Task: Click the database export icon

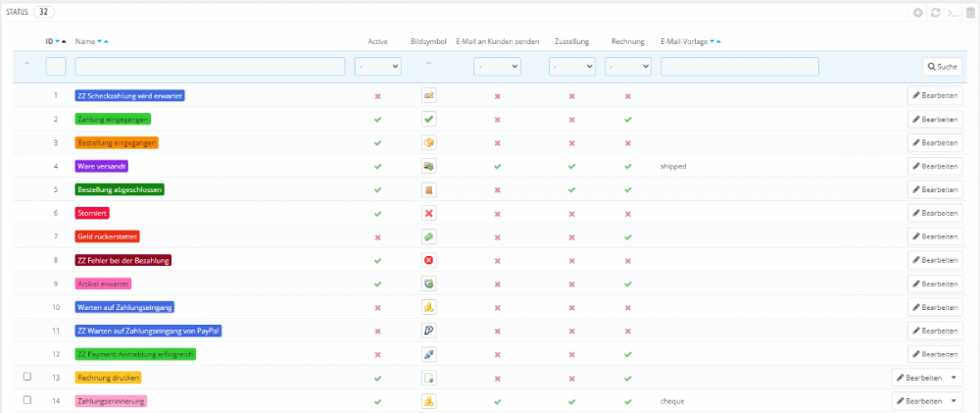Action: click(x=968, y=13)
